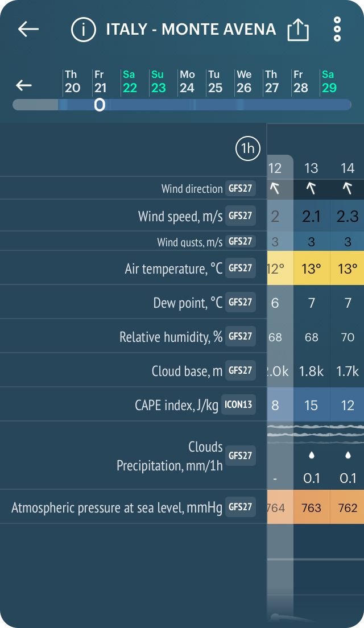The width and height of the screenshot is (364, 628).
Task: Tap the info icon next to the title
Action: 84,30
